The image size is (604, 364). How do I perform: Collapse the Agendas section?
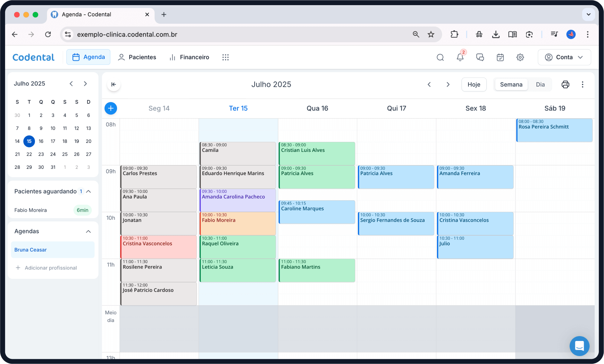(x=88, y=231)
